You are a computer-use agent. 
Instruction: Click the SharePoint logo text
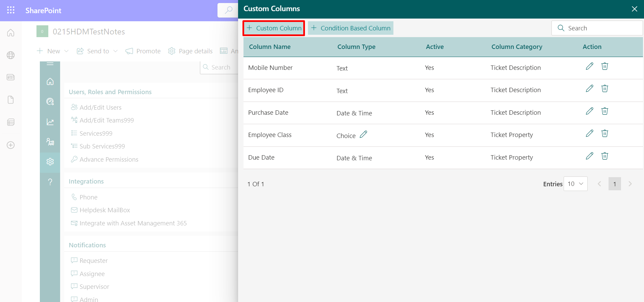43,10
